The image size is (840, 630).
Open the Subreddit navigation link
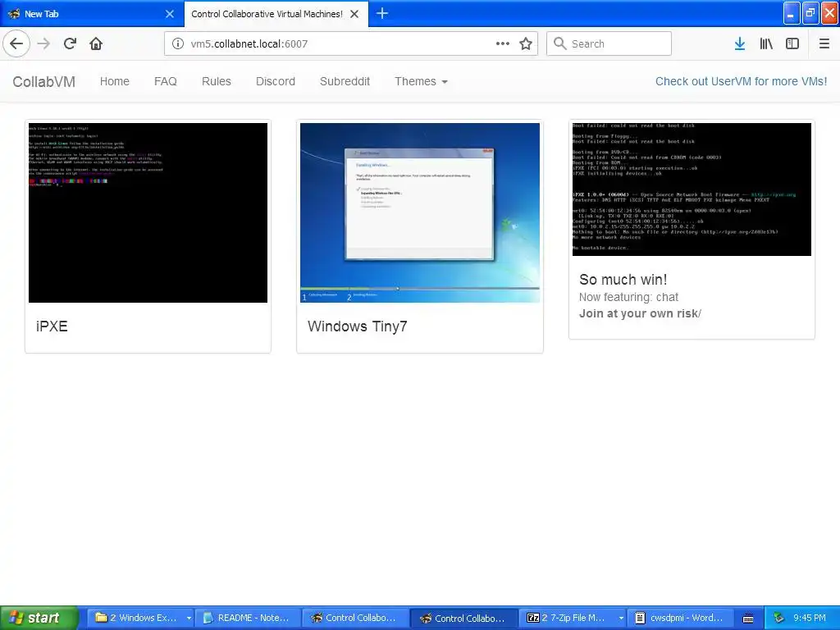[345, 81]
